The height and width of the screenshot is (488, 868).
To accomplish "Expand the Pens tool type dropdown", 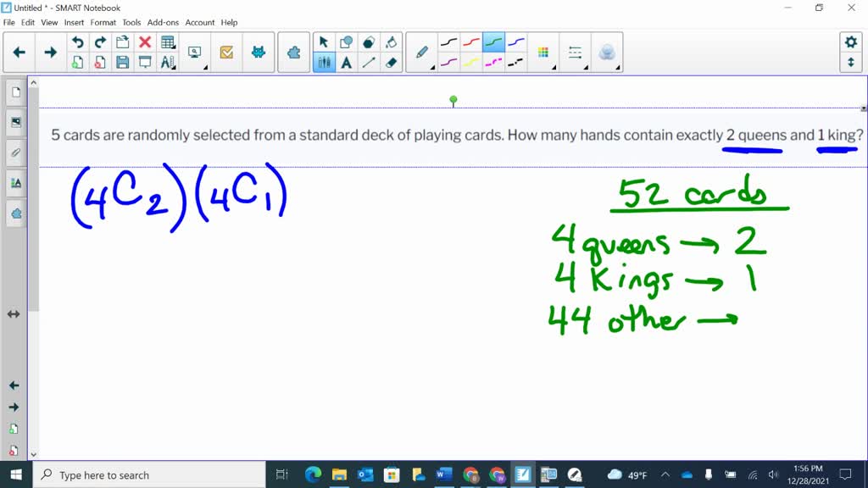I will [422, 53].
